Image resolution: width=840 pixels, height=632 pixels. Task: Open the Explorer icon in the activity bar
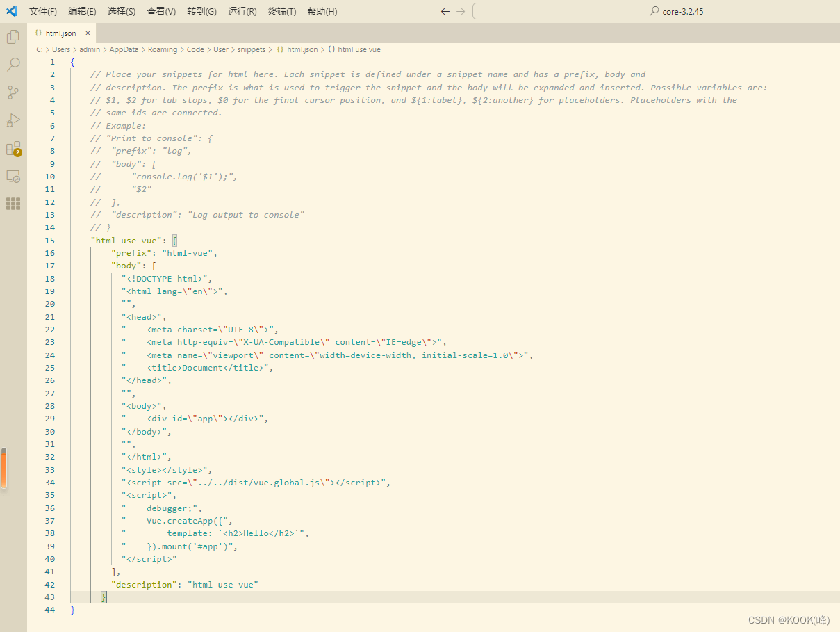(13, 35)
